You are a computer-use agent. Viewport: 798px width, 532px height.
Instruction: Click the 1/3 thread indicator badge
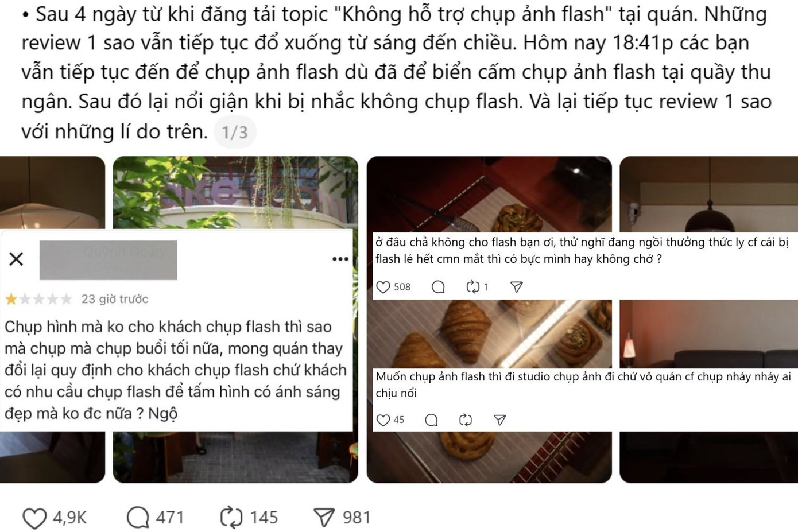[235, 133]
